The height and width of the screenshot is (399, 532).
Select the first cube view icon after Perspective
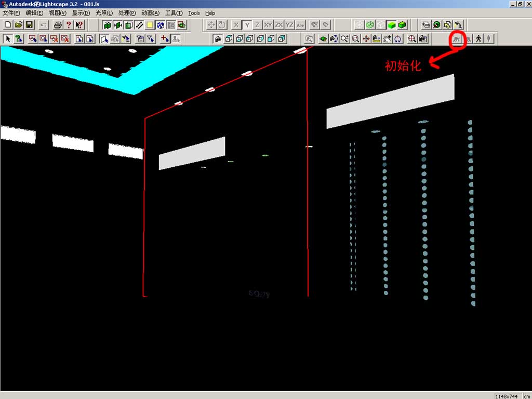click(229, 38)
